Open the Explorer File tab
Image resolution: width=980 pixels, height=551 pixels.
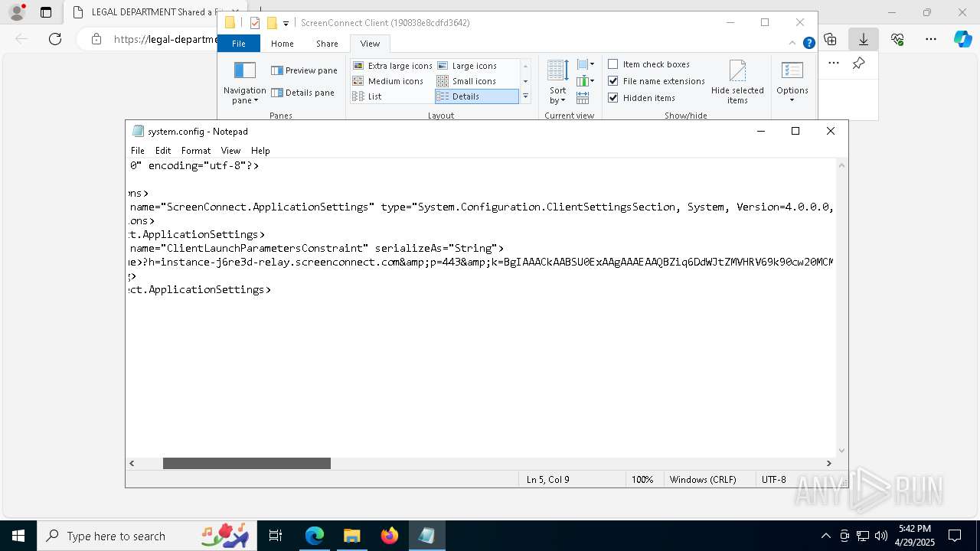point(239,44)
